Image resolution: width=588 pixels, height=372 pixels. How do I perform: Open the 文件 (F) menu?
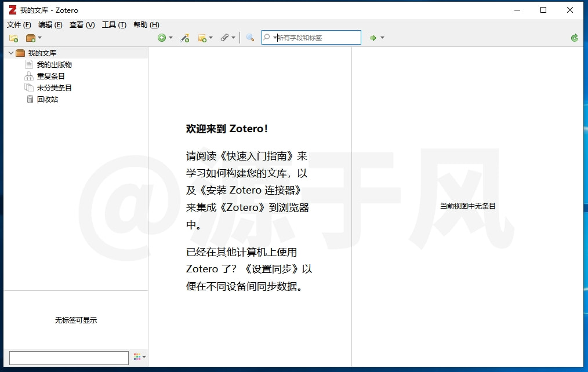[x=19, y=25]
